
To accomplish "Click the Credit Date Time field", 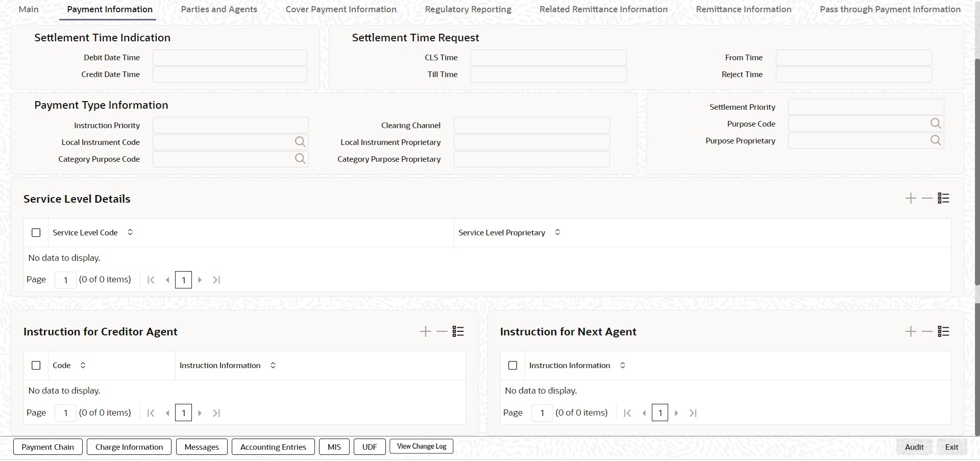I will pyautogui.click(x=230, y=75).
